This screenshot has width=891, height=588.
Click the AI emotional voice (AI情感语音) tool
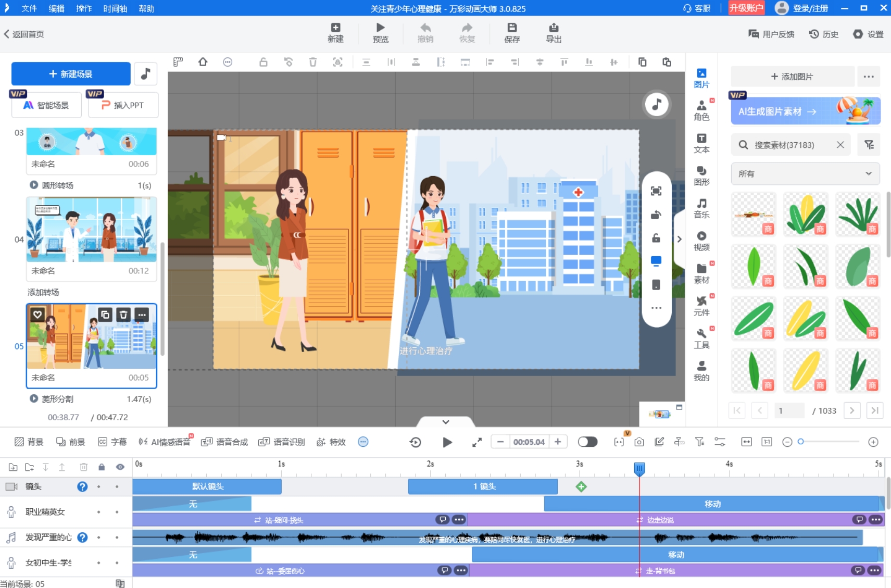point(165,442)
